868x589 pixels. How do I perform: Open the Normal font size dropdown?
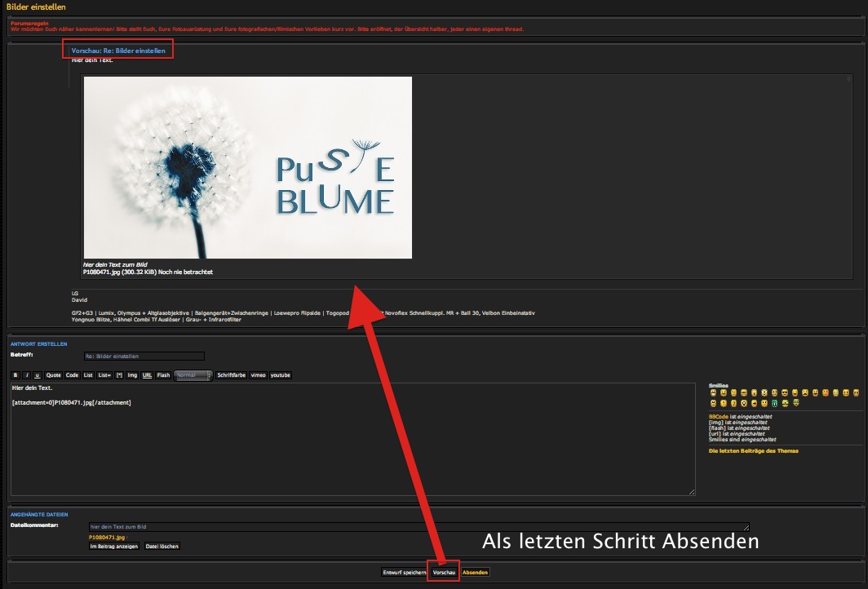tap(193, 375)
